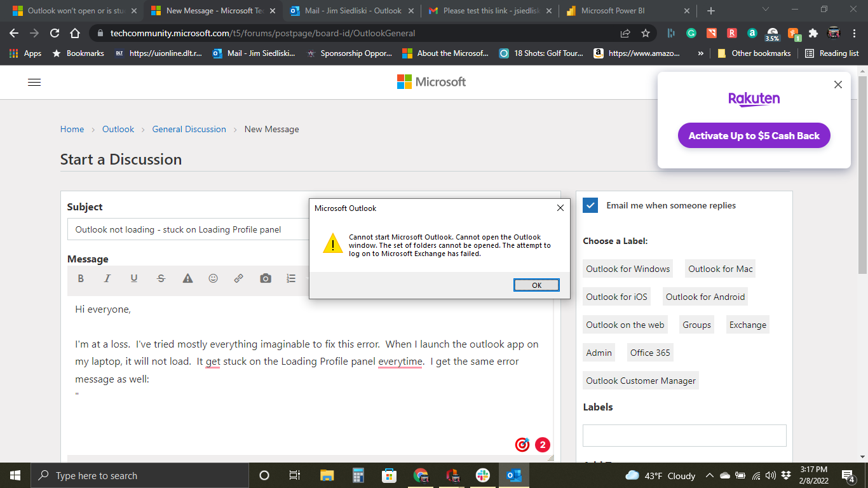Reload the current page
The width and height of the screenshot is (868, 488).
coord(55,33)
